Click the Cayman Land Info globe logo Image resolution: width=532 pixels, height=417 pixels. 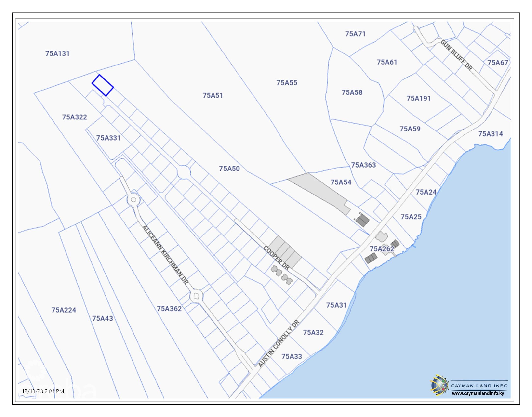pos(439,385)
